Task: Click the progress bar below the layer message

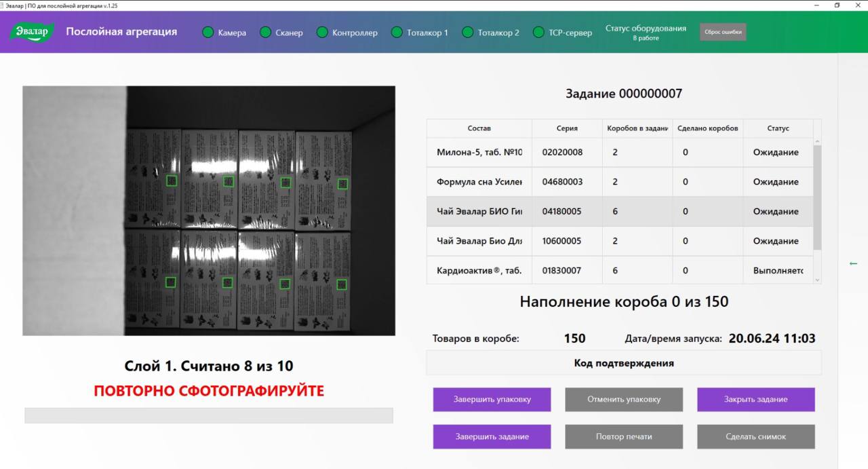Action: point(209,415)
